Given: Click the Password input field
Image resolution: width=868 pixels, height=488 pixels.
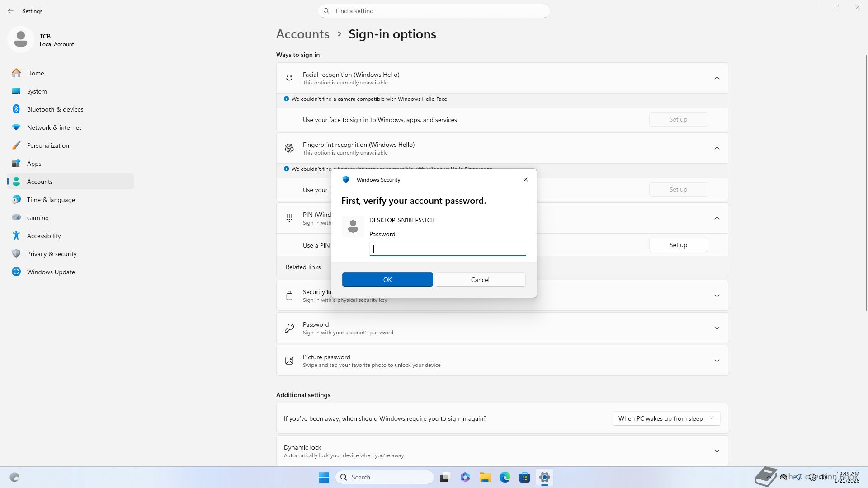Looking at the screenshot, I should (x=447, y=249).
